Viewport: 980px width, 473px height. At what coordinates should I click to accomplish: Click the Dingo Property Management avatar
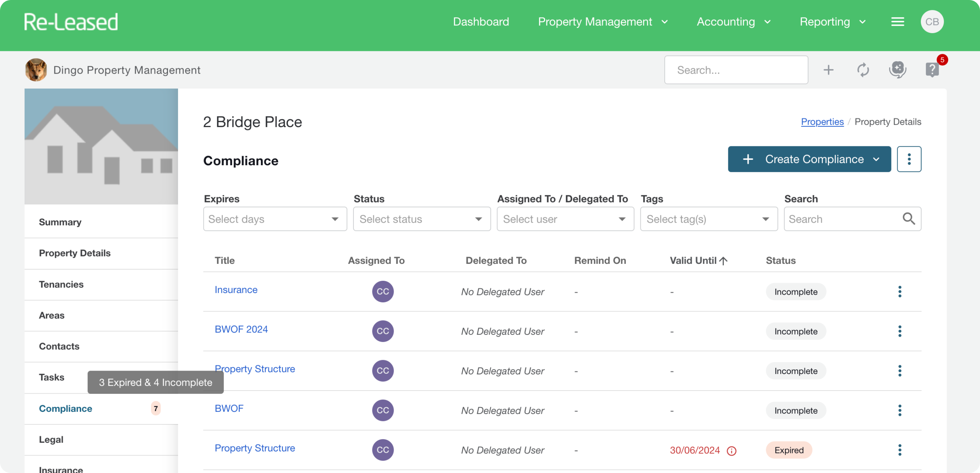(36, 70)
